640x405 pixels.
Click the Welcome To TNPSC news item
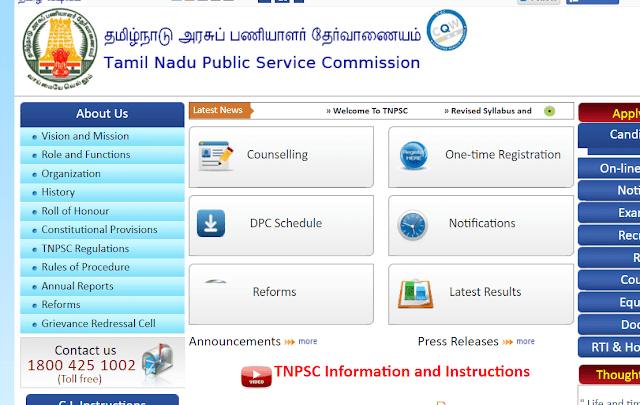(367, 111)
